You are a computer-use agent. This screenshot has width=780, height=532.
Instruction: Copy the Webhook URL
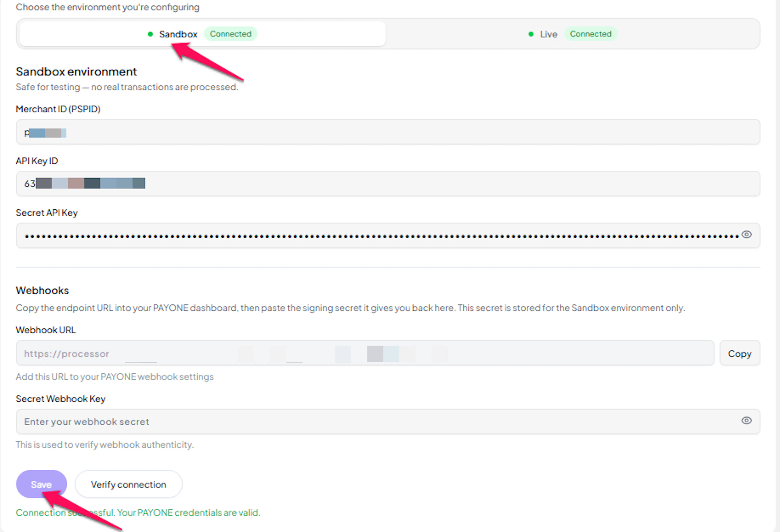coord(740,353)
